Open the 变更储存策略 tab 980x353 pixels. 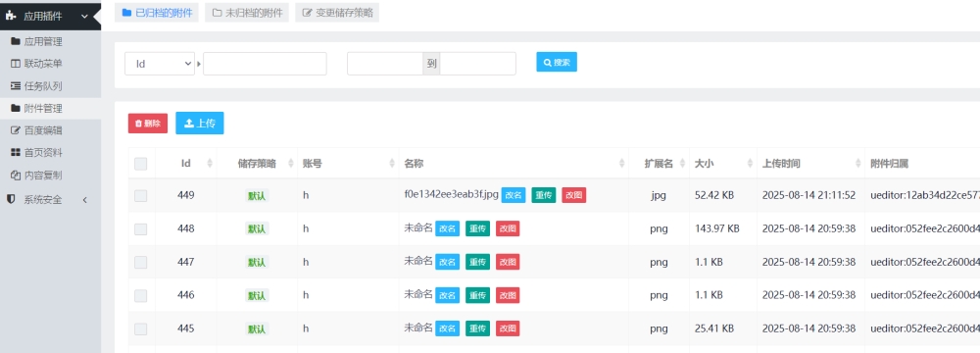click(337, 13)
